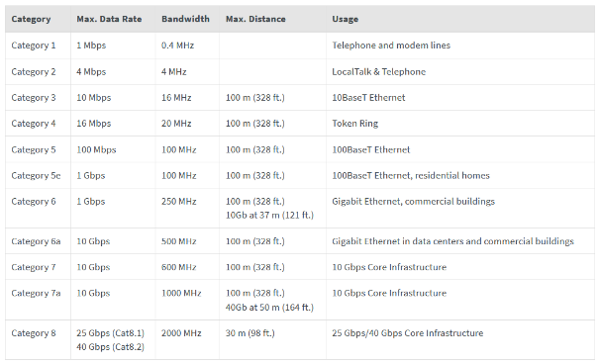Click the Bandwidth column header
The image size is (600, 364).
coord(185,19)
